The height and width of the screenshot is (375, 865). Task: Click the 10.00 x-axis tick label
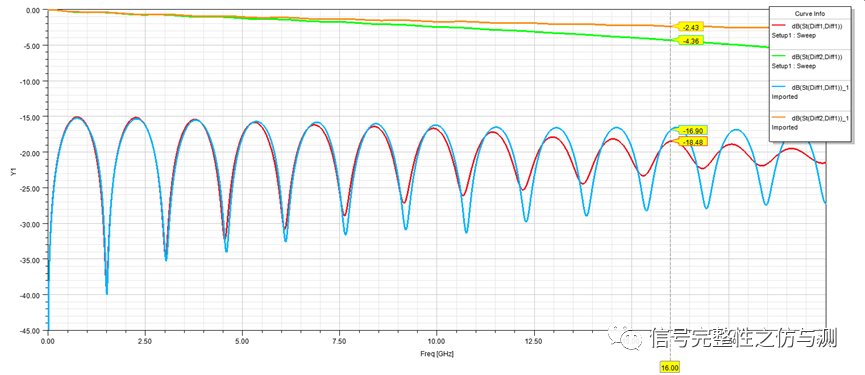(436, 341)
